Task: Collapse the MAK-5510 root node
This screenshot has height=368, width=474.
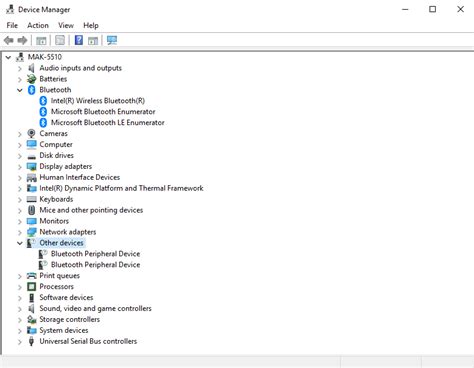Action: tap(8, 57)
